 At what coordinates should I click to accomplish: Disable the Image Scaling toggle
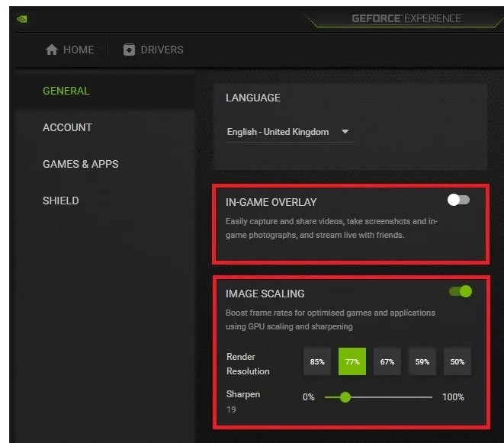tap(461, 291)
